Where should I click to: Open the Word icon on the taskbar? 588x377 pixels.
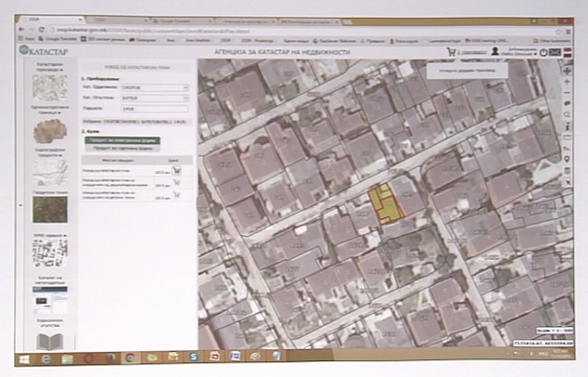pyautogui.click(x=236, y=356)
